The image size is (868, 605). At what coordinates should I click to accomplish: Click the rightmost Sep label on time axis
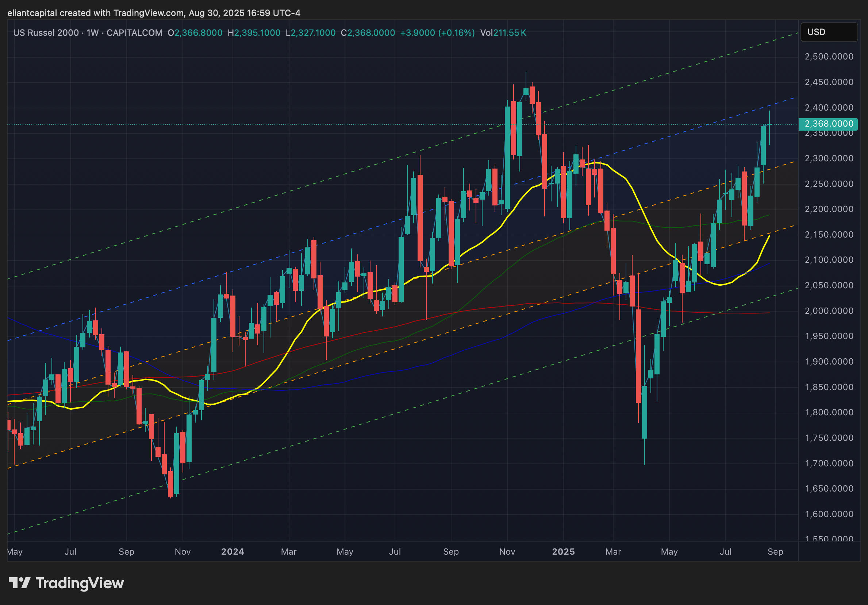(775, 552)
